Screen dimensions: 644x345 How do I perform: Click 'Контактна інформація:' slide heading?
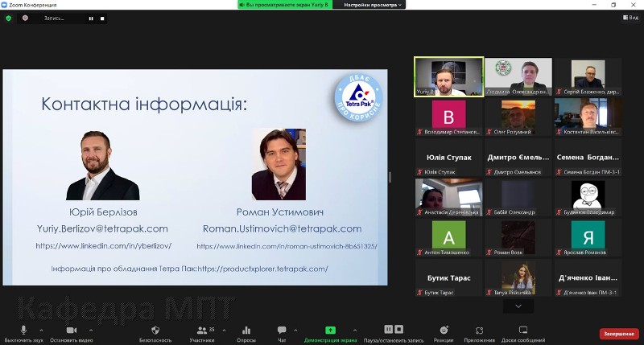click(x=144, y=104)
